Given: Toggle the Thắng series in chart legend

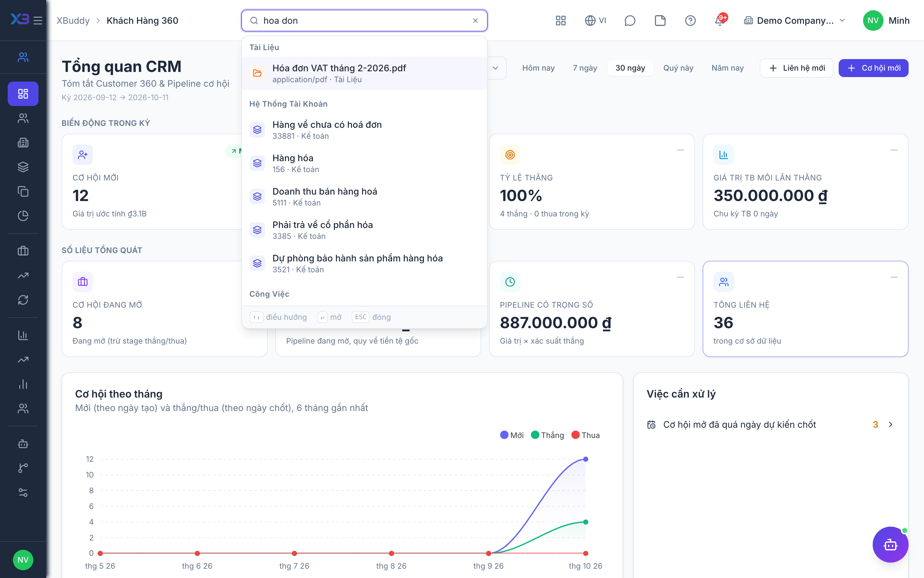Looking at the screenshot, I should click(548, 435).
